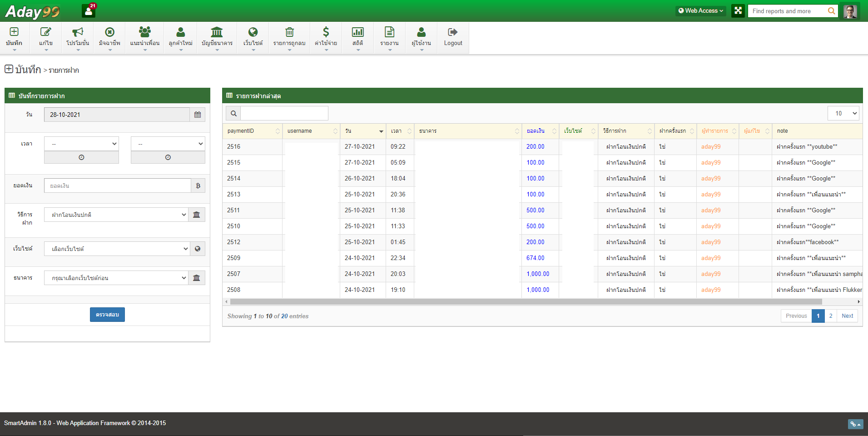
Task: Click the Find reports and more search field
Action: pos(788,11)
